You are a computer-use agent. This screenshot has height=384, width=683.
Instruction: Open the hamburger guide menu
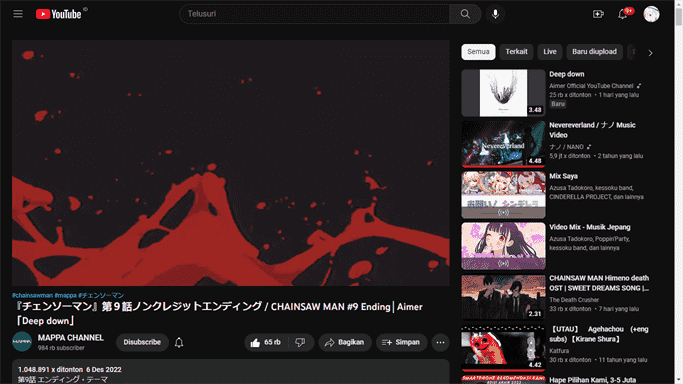(x=18, y=14)
